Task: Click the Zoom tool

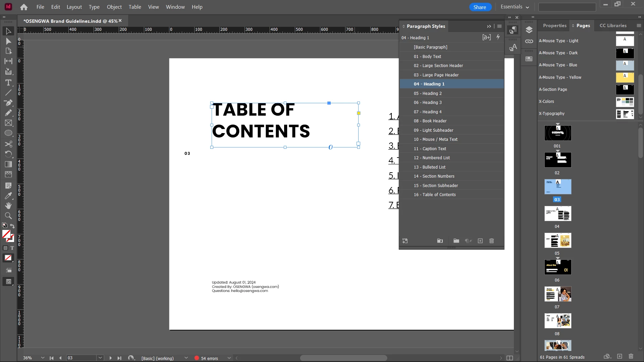Action: (8, 216)
